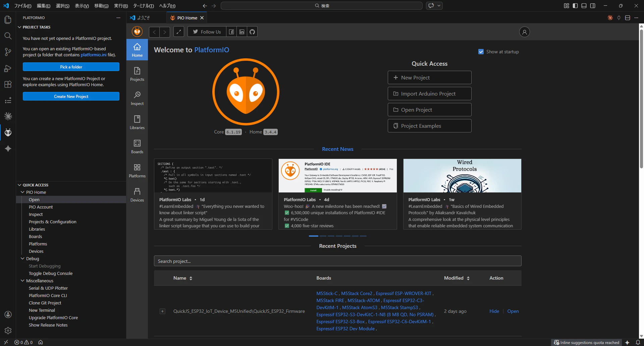This screenshot has width=644, height=346.
Task: Open PlatformIO LinkedIn page icon
Action: [242, 32]
